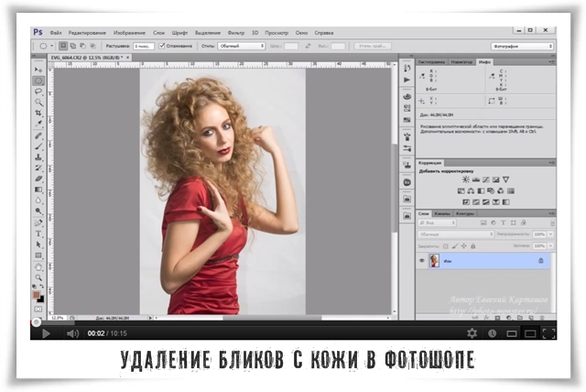Open opacity value dropdown arrow
This screenshot has height=392, width=586.
tap(550, 234)
